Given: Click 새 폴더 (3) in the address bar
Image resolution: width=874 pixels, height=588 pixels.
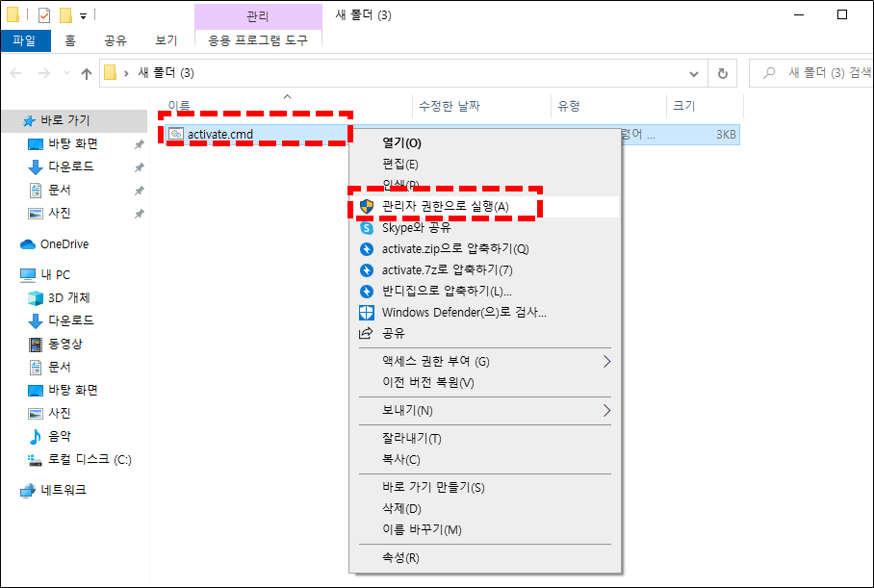Looking at the screenshot, I should coord(166,73).
